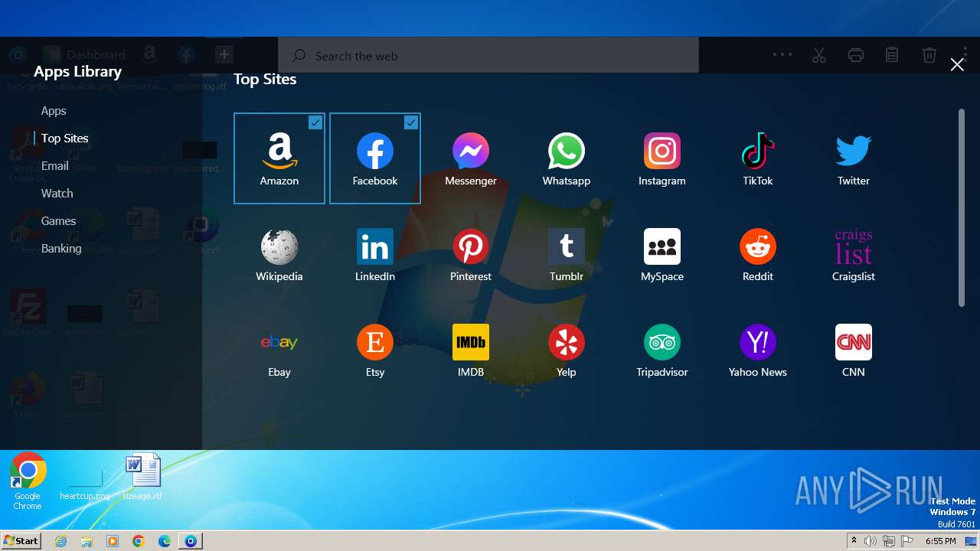Add the IMDB site
The height and width of the screenshot is (551, 980).
[471, 350]
